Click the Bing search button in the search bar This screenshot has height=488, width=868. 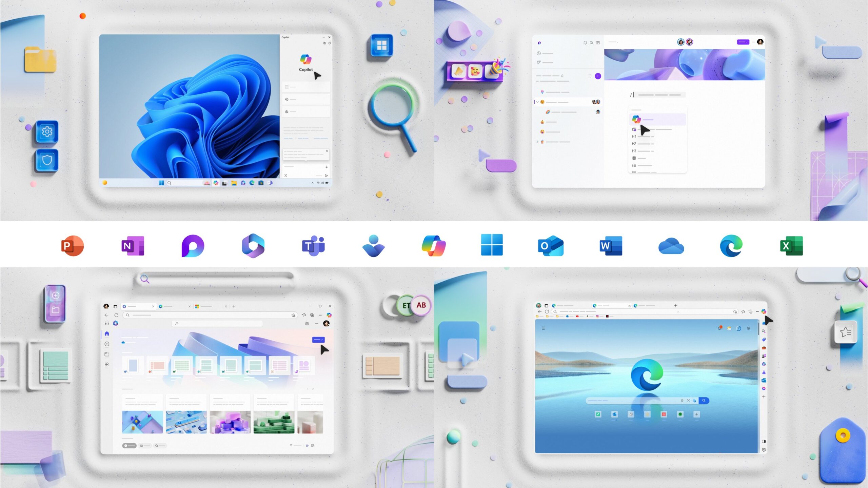(x=704, y=400)
